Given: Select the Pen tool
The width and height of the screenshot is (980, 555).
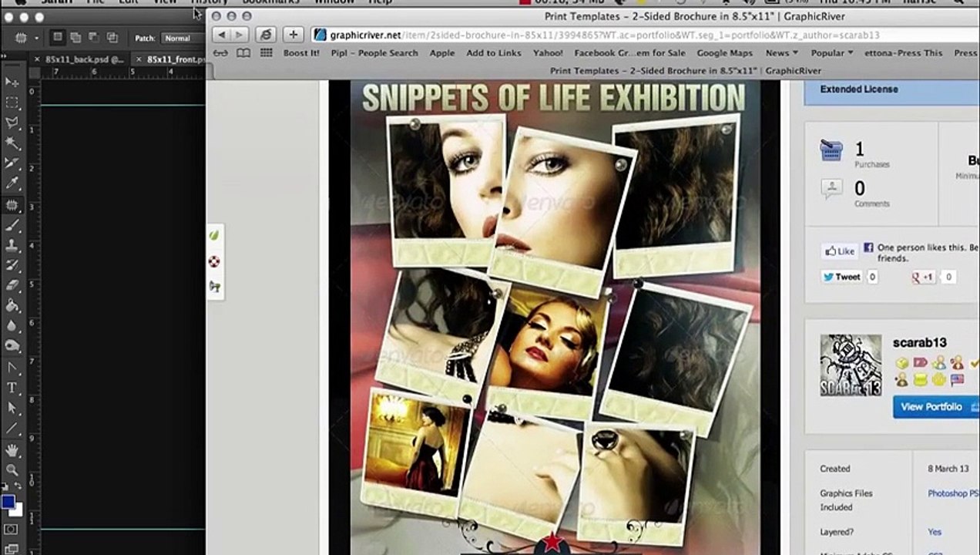Looking at the screenshot, I should point(12,368).
